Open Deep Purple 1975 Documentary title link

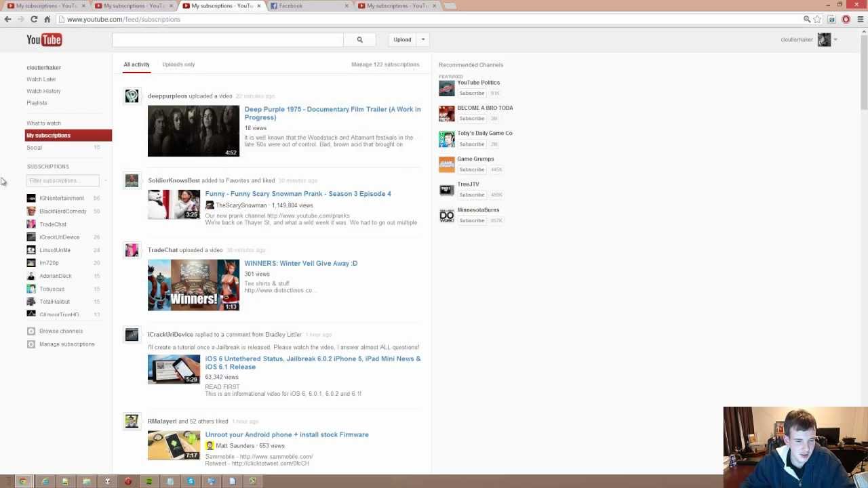pos(332,113)
